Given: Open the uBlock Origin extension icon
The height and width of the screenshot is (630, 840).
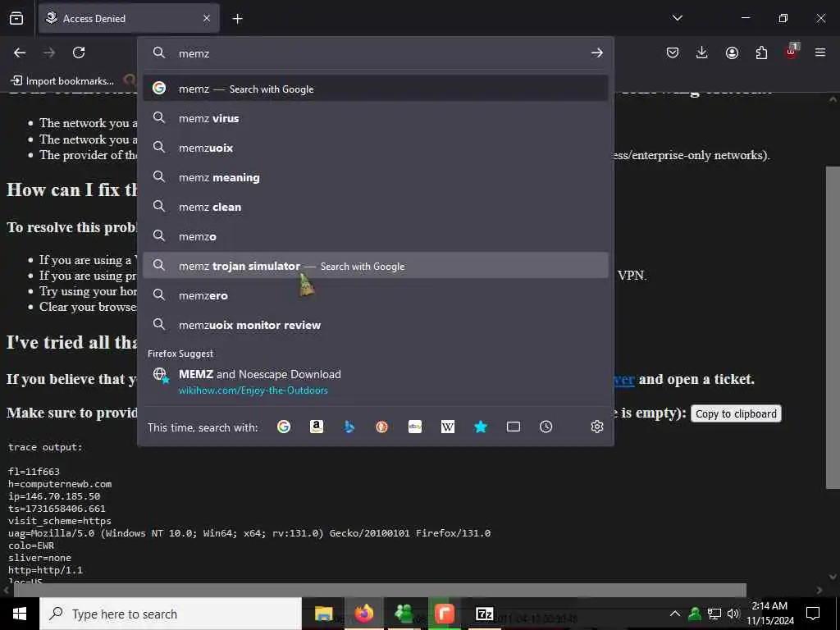Looking at the screenshot, I should [792, 52].
